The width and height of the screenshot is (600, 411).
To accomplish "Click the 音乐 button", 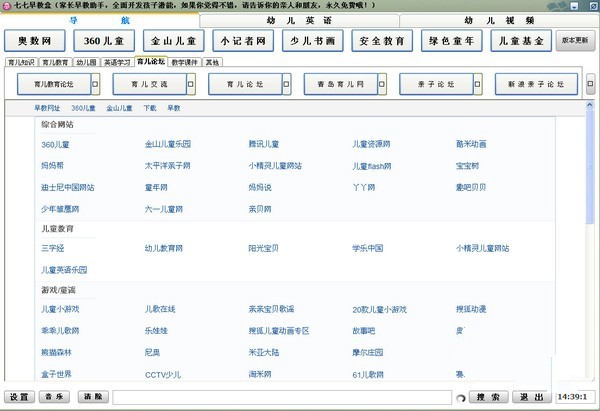I will tap(54, 397).
